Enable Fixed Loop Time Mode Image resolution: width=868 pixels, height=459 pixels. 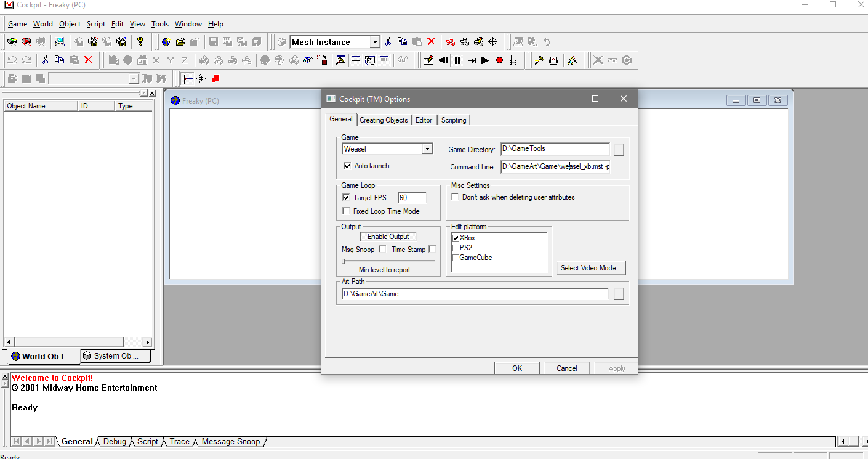[346, 211]
